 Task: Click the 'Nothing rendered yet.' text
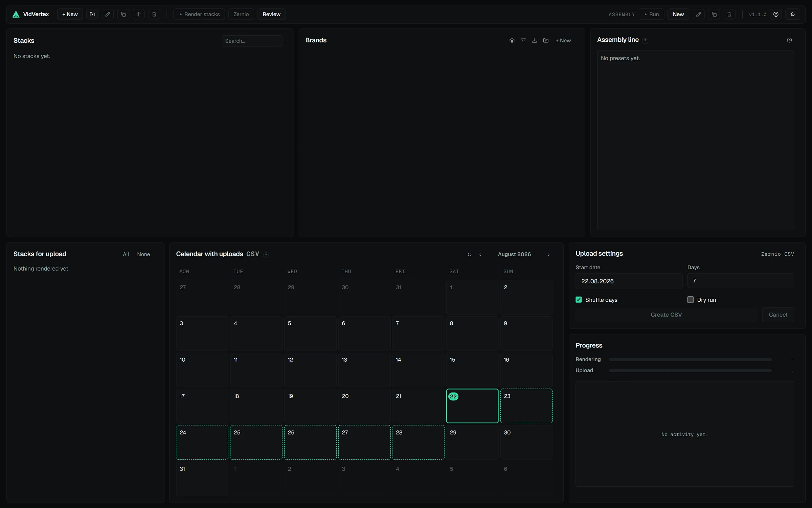42,269
